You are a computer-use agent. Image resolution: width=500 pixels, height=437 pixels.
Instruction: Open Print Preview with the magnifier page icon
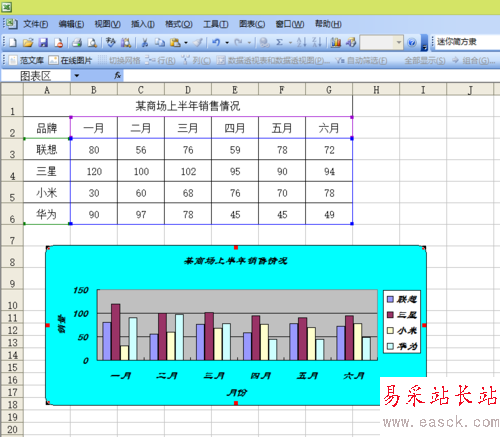click(x=92, y=42)
